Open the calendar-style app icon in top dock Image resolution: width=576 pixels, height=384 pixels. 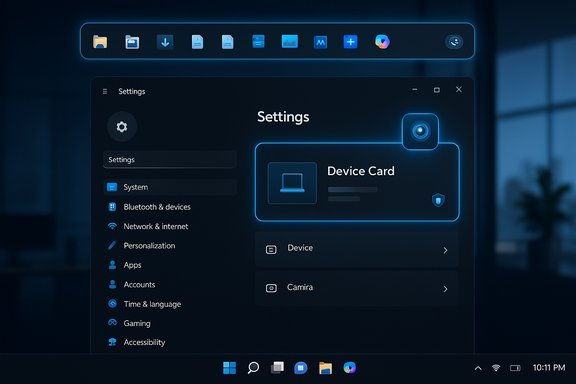click(x=132, y=42)
